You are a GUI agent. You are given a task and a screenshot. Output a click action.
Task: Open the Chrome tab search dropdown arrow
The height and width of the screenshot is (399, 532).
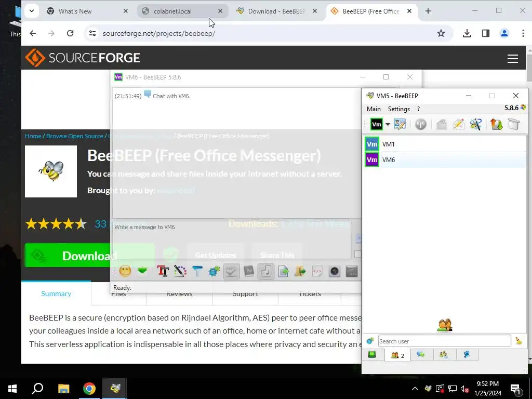click(x=32, y=11)
